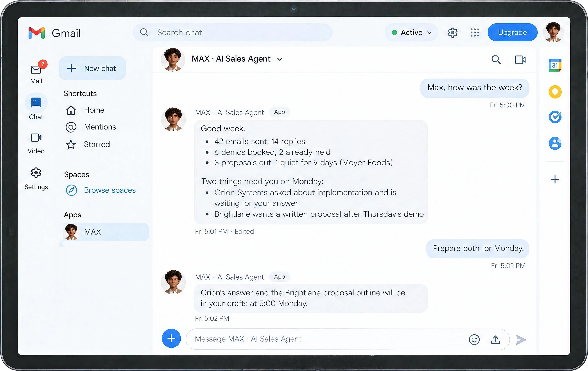Focus the Message MAX input field
588x371 pixels.
point(347,339)
